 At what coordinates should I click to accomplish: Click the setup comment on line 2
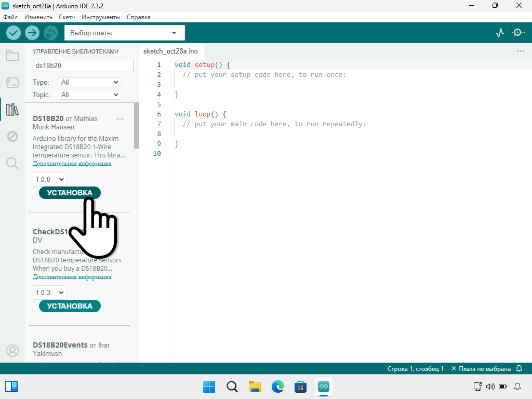coord(264,75)
